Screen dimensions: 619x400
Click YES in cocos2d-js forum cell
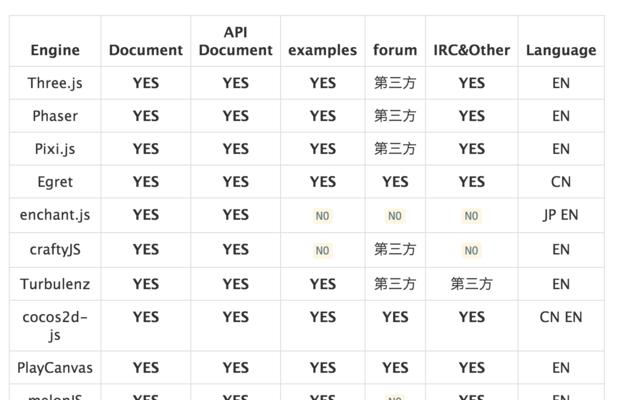[395, 317]
